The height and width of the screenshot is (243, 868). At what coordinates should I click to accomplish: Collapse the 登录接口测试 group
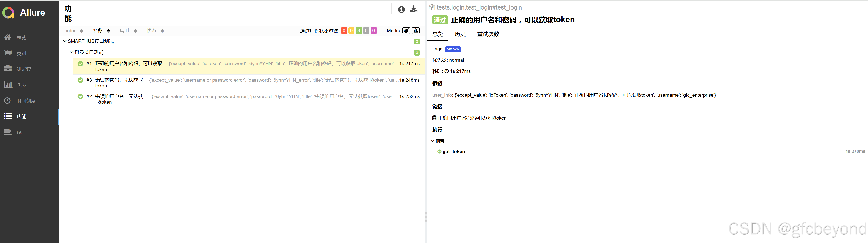[x=71, y=52]
